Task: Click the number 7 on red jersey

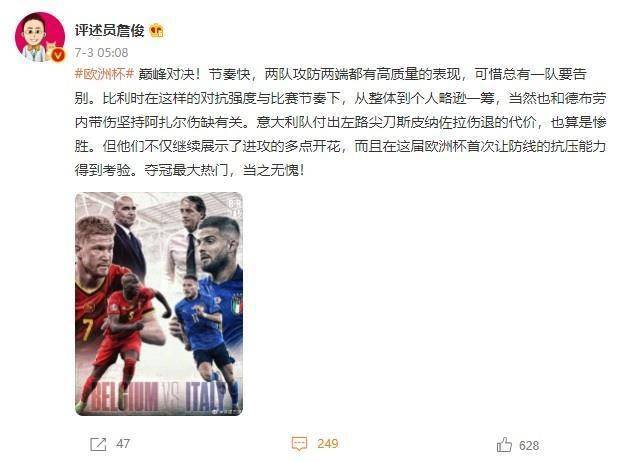Action: click(88, 329)
